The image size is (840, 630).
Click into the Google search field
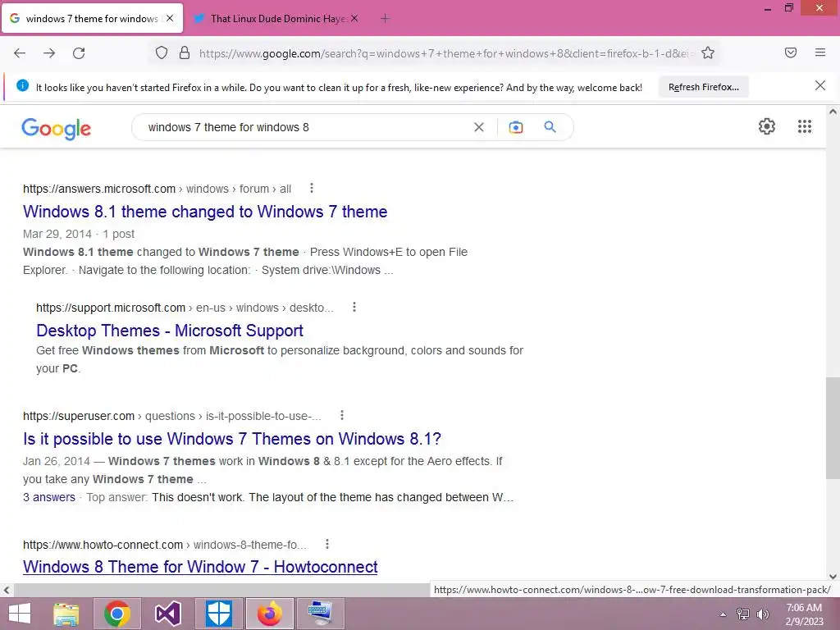(305, 127)
